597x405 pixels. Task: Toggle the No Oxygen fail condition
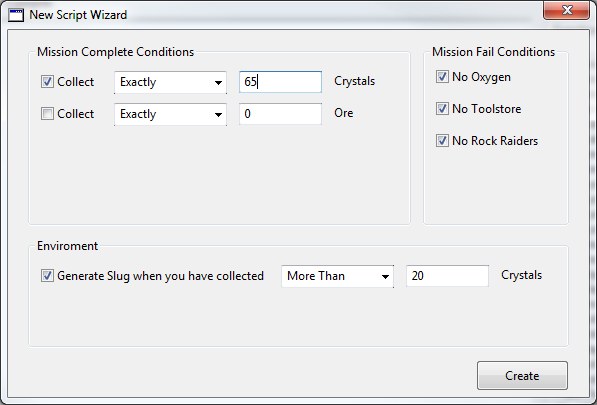[x=442, y=77]
